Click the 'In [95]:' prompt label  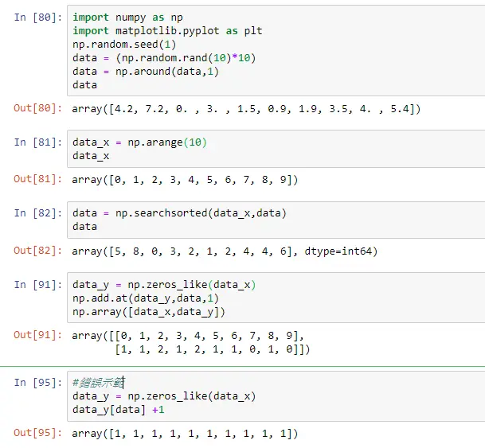(x=38, y=383)
